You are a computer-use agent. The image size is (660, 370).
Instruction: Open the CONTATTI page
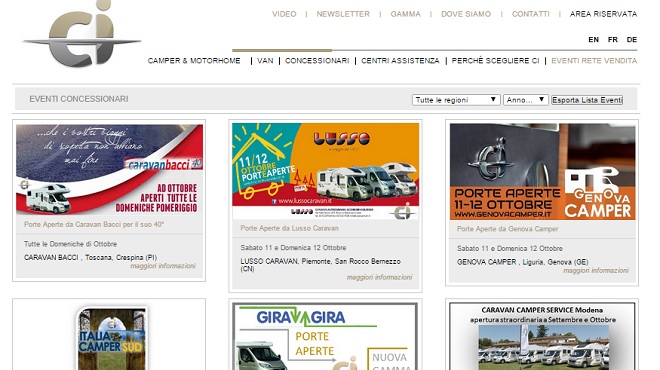point(530,14)
